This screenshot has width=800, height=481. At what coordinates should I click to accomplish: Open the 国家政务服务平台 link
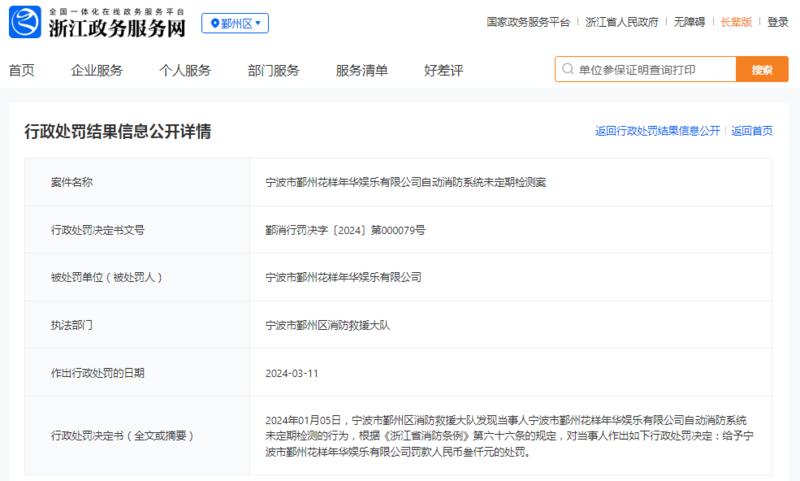tap(528, 22)
